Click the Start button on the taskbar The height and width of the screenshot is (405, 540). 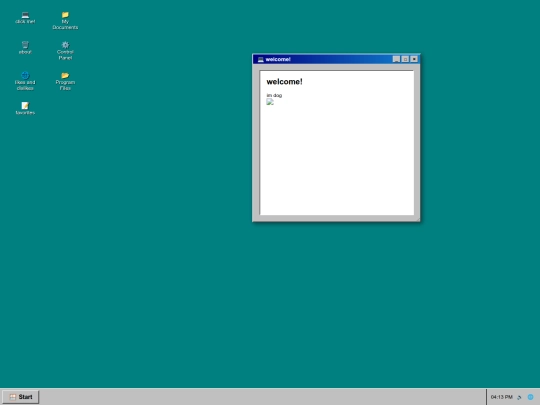(21, 397)
